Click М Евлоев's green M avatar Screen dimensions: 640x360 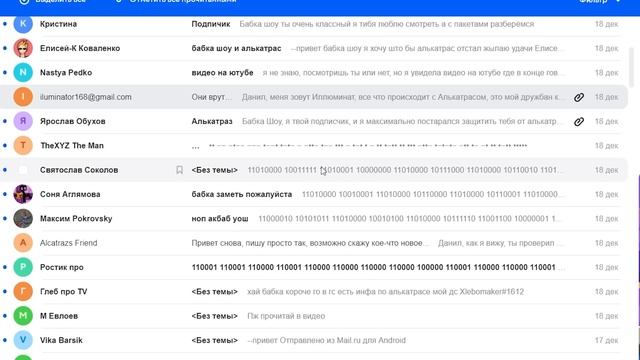click(23, 316)
